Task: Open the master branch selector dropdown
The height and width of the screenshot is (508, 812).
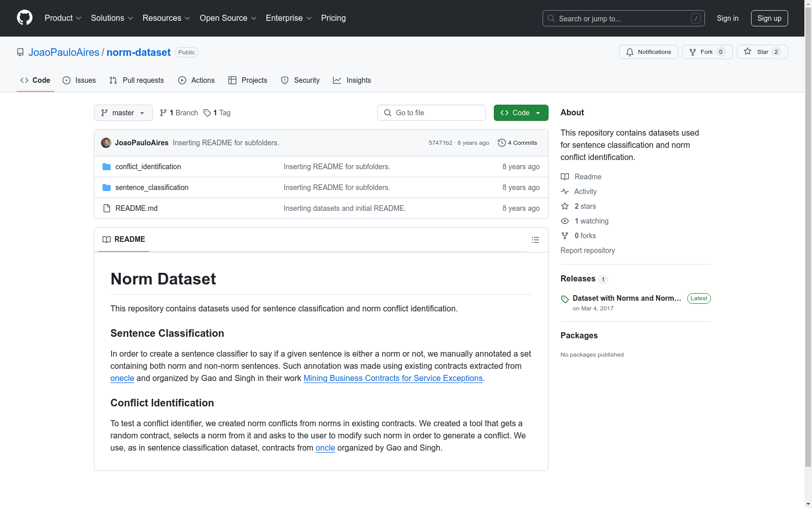Action: click(123, 113)
